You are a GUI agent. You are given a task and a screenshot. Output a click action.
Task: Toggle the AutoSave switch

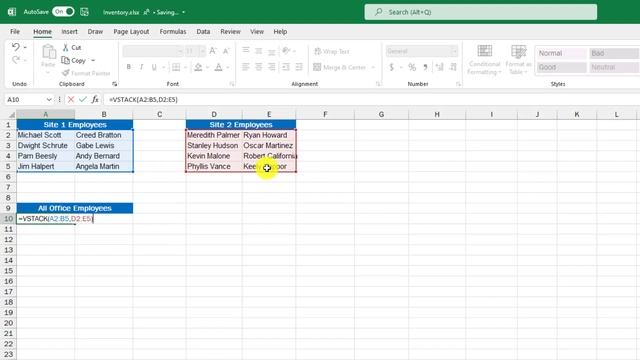click(x=63, y=12)
